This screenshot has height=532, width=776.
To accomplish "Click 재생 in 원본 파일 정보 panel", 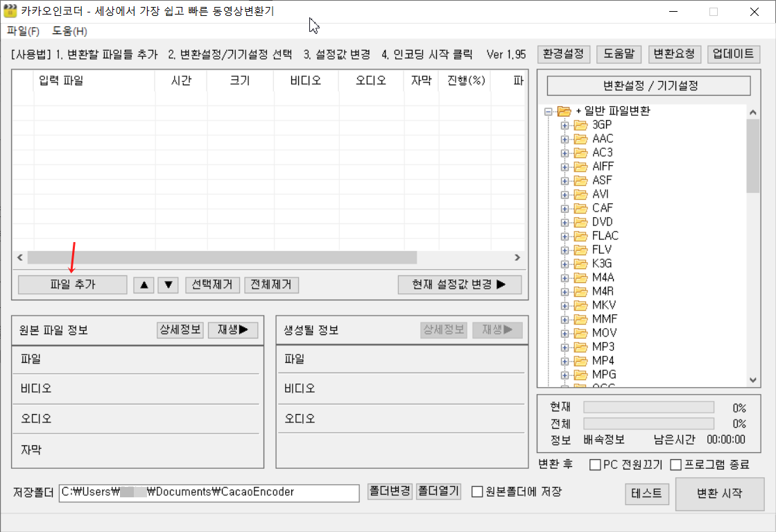I will (233, 329).
